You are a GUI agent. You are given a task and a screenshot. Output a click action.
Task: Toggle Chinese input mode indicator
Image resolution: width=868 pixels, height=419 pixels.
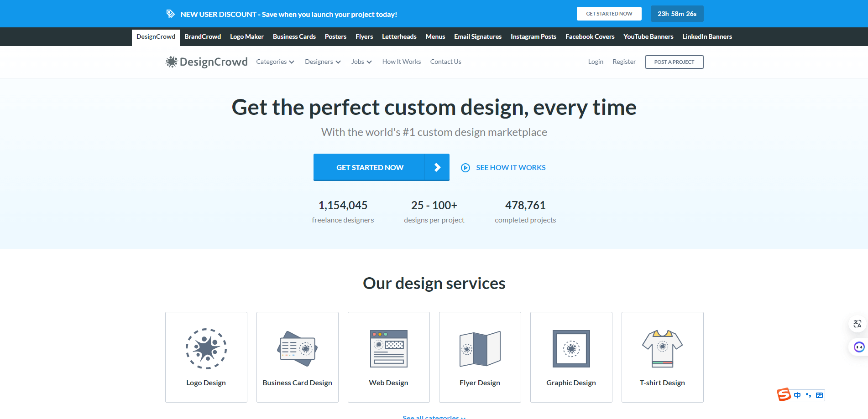(x=797, y=395)
